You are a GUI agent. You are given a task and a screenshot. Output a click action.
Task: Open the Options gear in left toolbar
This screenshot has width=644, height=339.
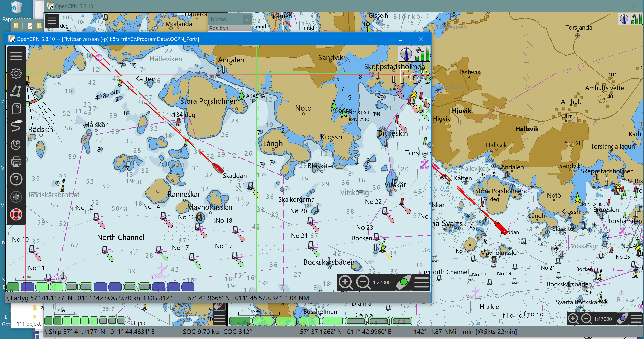click(x=16, y=73)
